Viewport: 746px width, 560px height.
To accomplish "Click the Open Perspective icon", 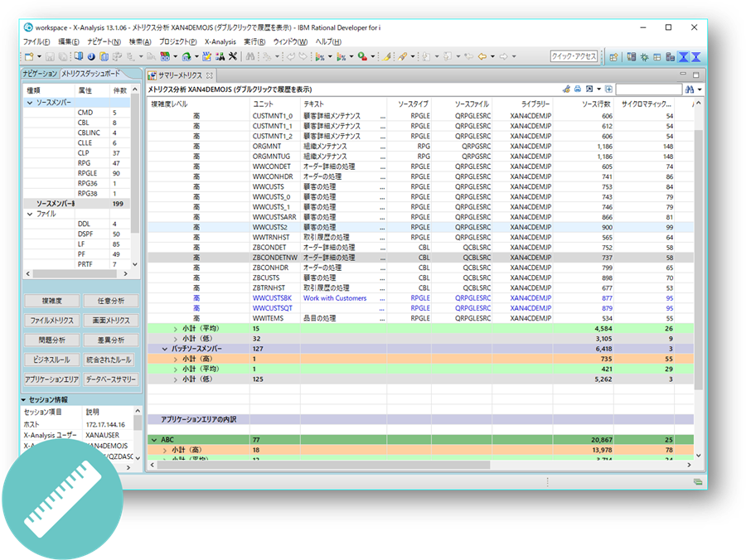I will 613,57.
